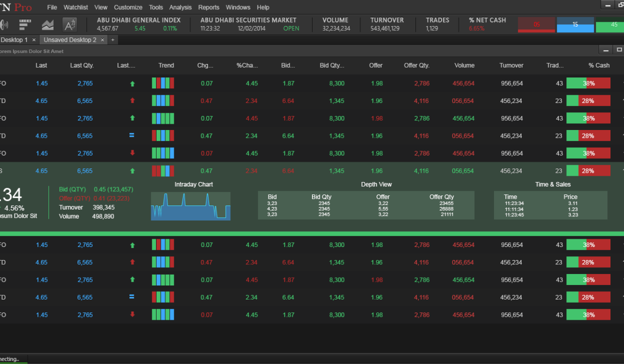Minimize the Lorem Ipsum watchlist panel
The width and height of the screenshot is (624, 364).
(606, 50)
